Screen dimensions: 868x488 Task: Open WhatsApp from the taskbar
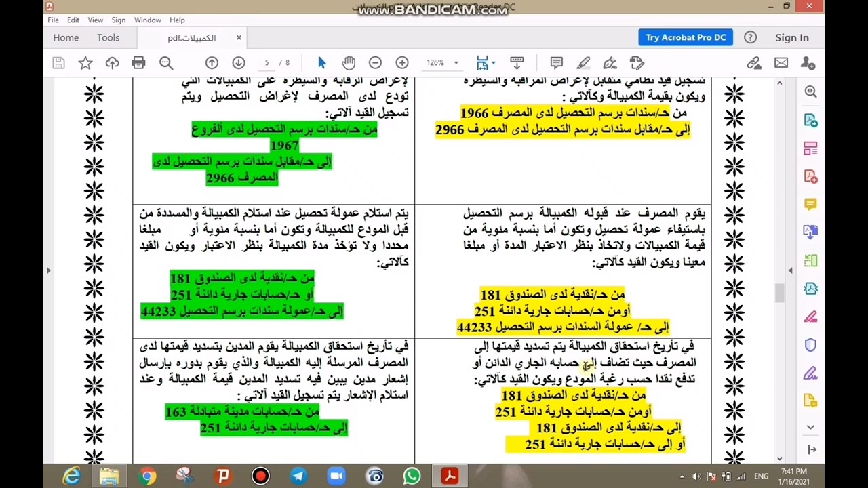click(412, 476)
